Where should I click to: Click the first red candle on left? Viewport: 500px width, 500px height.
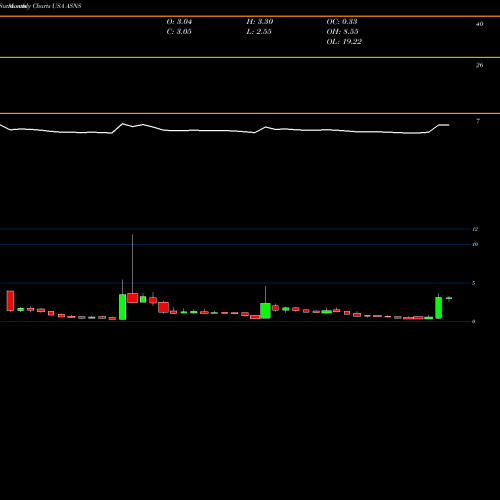10,301
